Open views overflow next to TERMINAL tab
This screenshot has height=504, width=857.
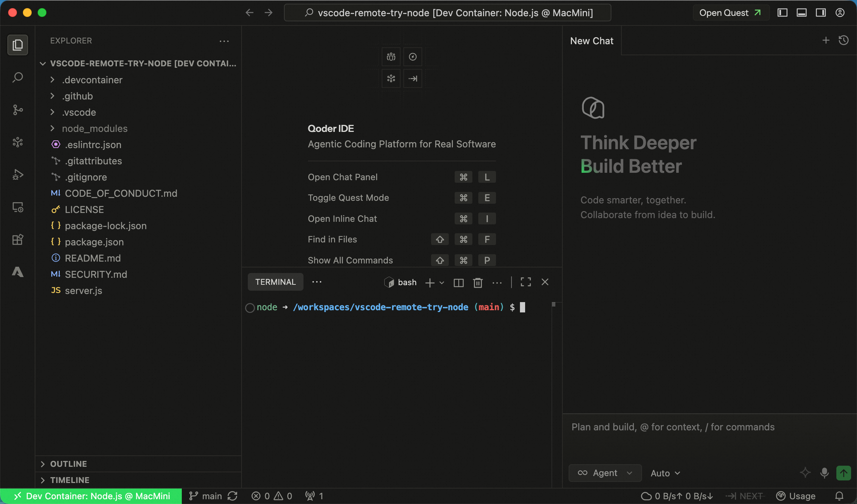tap(317, 282)
